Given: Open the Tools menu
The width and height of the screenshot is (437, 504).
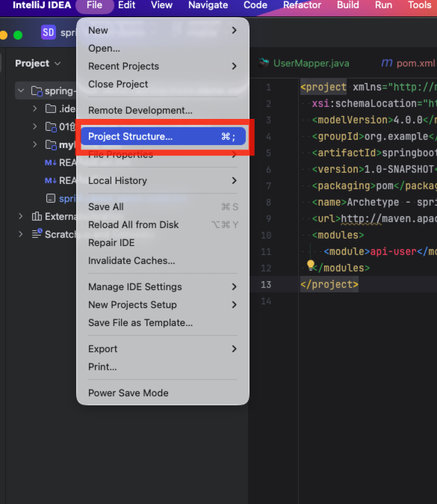Looking at the screenshot, I should (419, 5).
